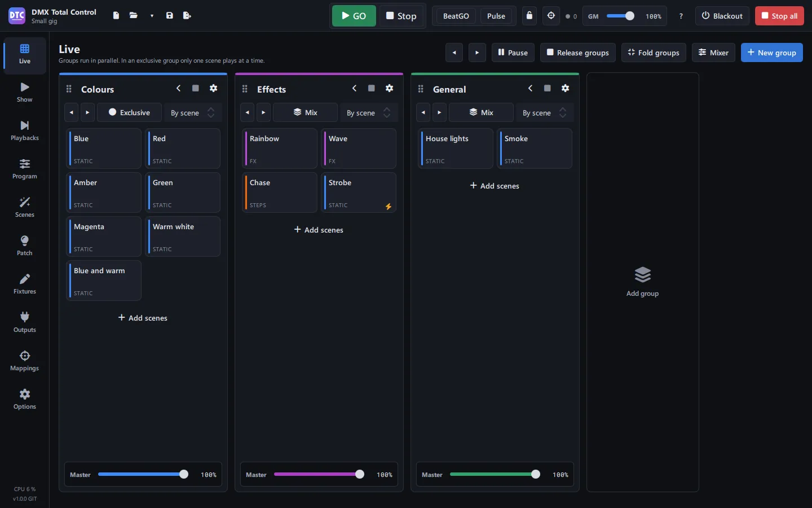812x508 pixels.
Task: Open recent files dropdown arrow
Action: coord(152,16)
